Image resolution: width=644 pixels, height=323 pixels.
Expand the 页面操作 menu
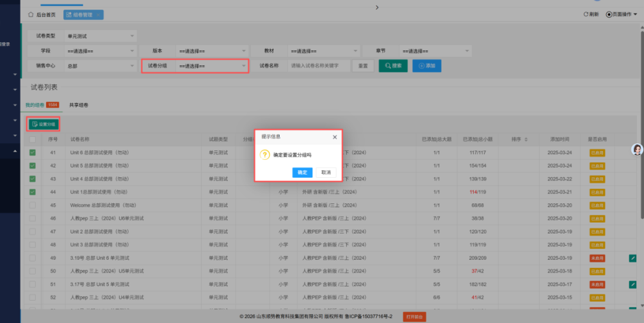pos(621,14)
